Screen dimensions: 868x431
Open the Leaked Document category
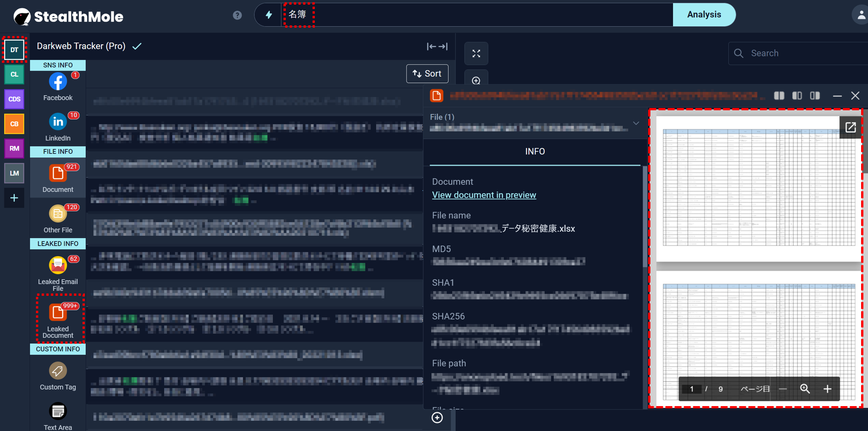coord(58,313)
